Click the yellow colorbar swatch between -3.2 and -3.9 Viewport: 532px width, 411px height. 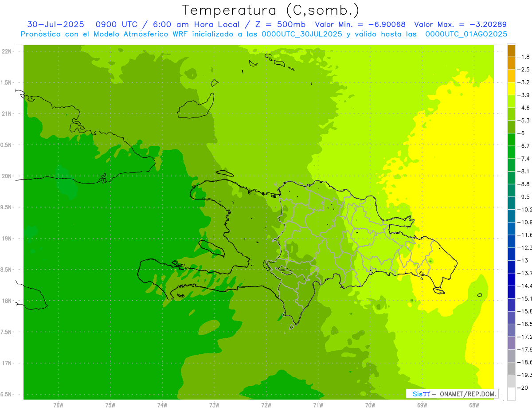(x=511, y=89)
